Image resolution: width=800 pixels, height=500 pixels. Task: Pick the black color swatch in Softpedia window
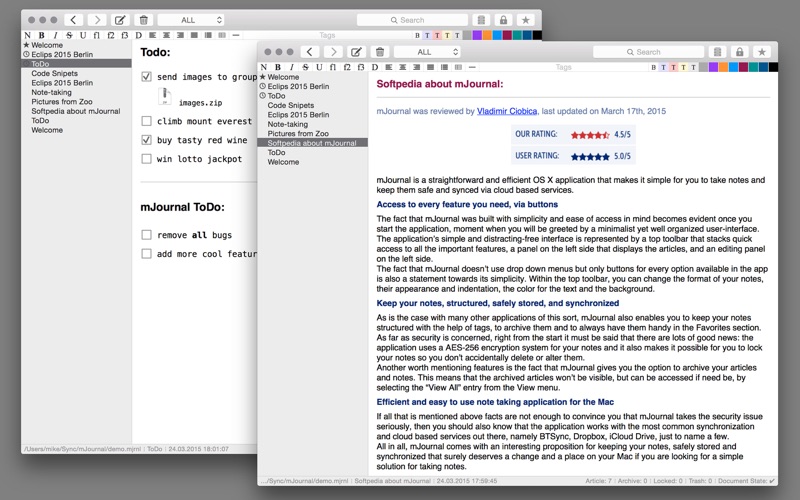(773, 67)
